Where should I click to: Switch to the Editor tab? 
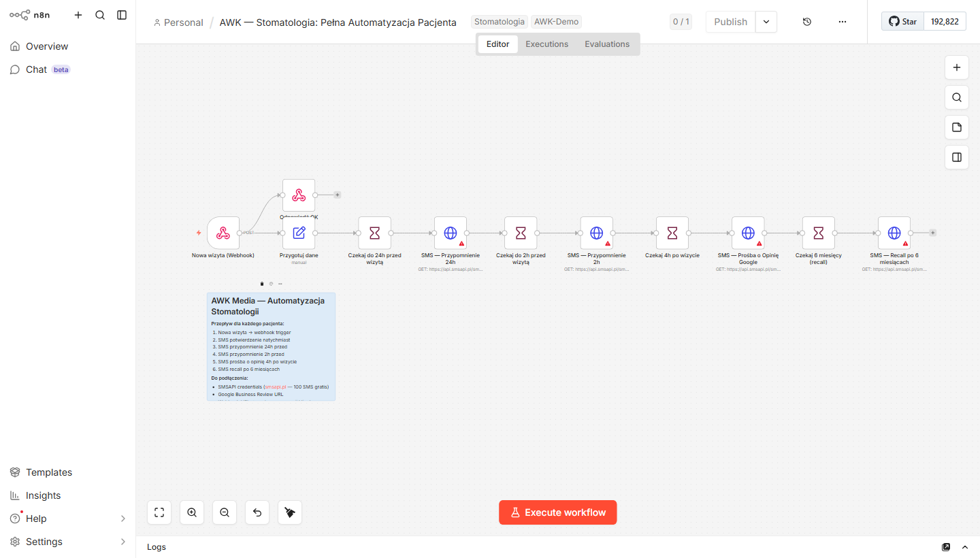click(x=498, y=44)
